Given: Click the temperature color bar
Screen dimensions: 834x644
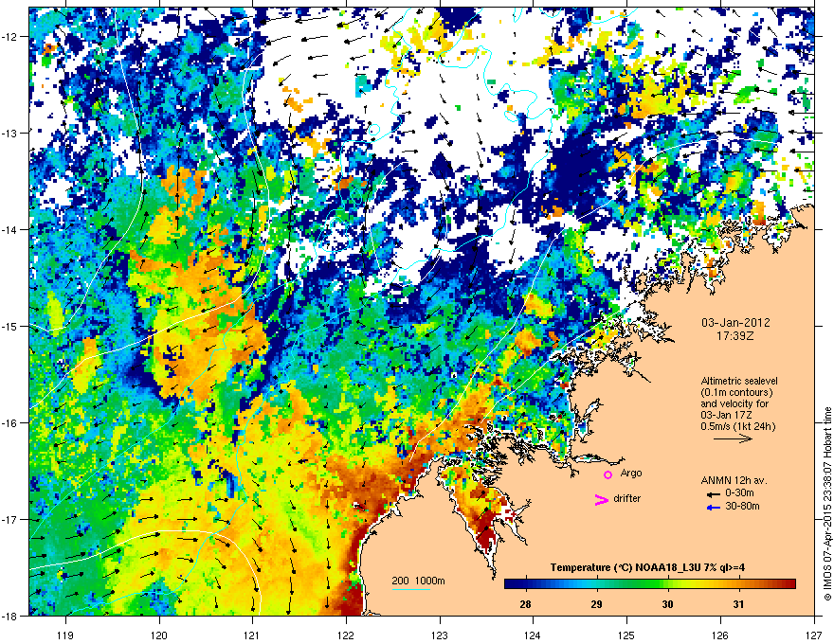Looking at the screenshot, I should (x=650, y=583).
